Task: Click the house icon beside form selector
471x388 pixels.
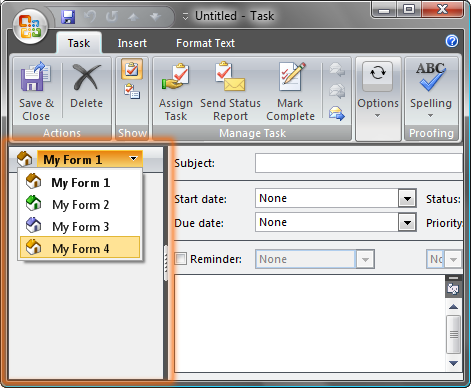Action: [x=25, y=159]
